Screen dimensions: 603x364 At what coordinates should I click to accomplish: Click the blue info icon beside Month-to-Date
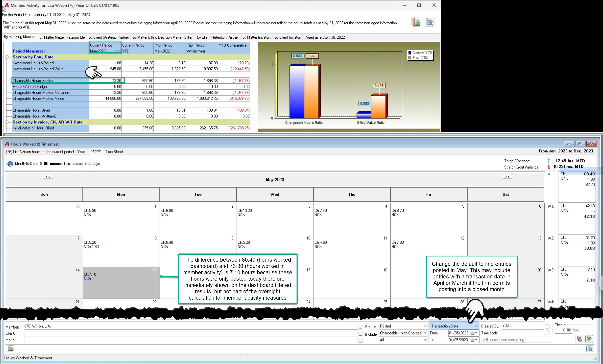(10, 164)
